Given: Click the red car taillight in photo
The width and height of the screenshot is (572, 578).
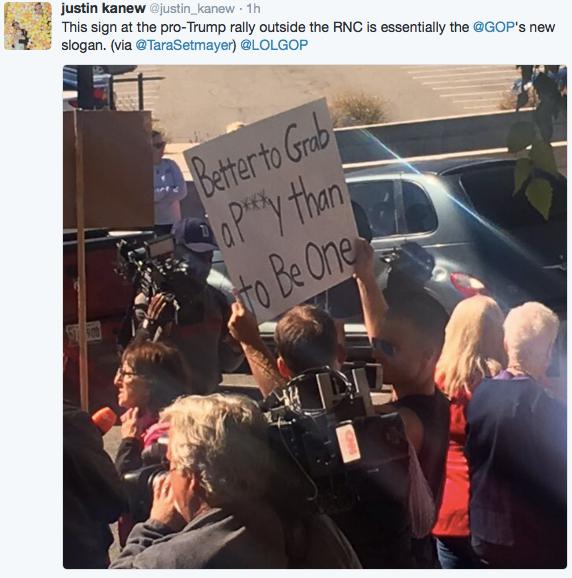Looking at the screenshot, I should 467,284.
